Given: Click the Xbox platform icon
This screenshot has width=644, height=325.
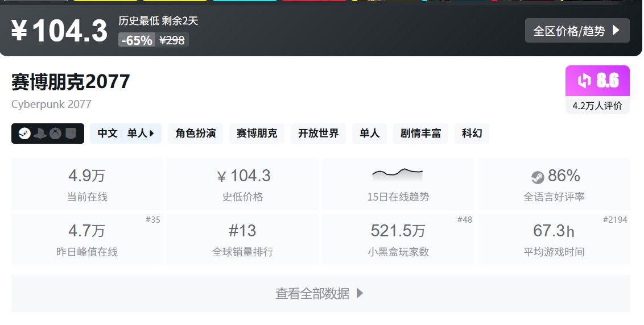Looking at the screenshot, I should pyautogui.click(x=55, y=134).
